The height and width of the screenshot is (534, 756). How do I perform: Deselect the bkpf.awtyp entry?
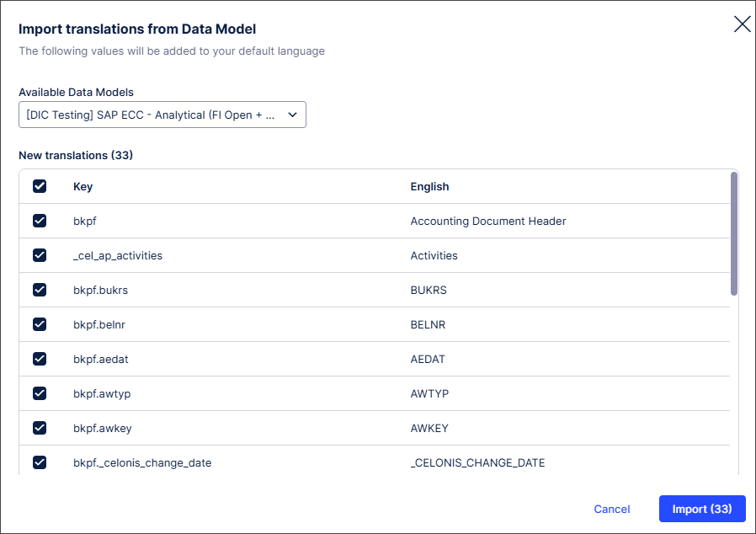point(40,393)
